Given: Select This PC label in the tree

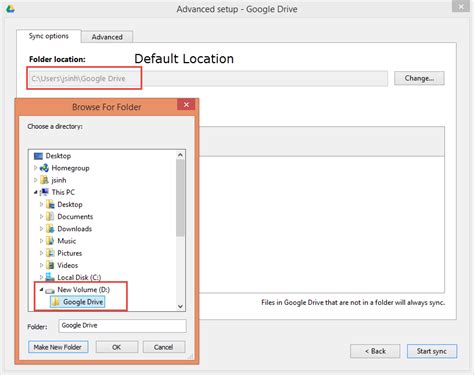Looking at the screenshot, I should click(63, 192).
